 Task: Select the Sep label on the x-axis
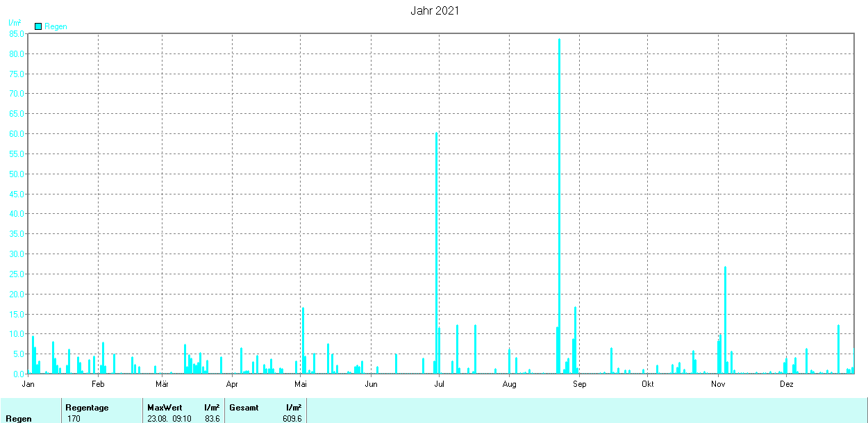coord(579,383)
